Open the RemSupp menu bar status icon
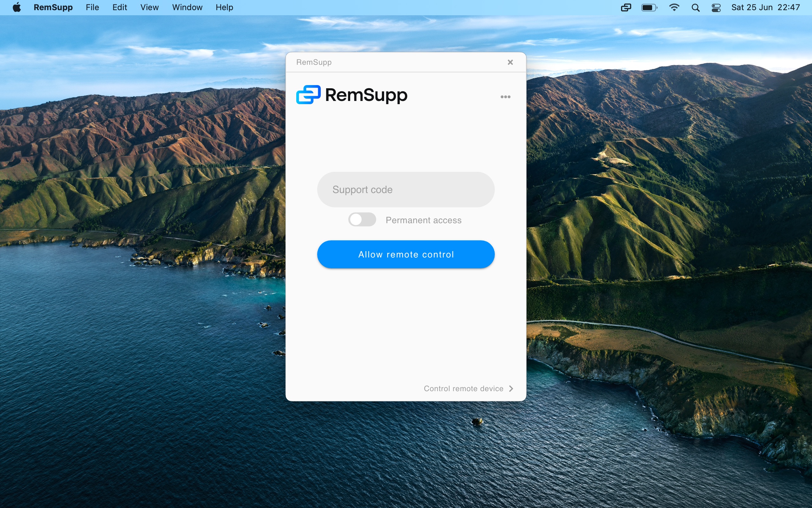 (x=626, y=7)
